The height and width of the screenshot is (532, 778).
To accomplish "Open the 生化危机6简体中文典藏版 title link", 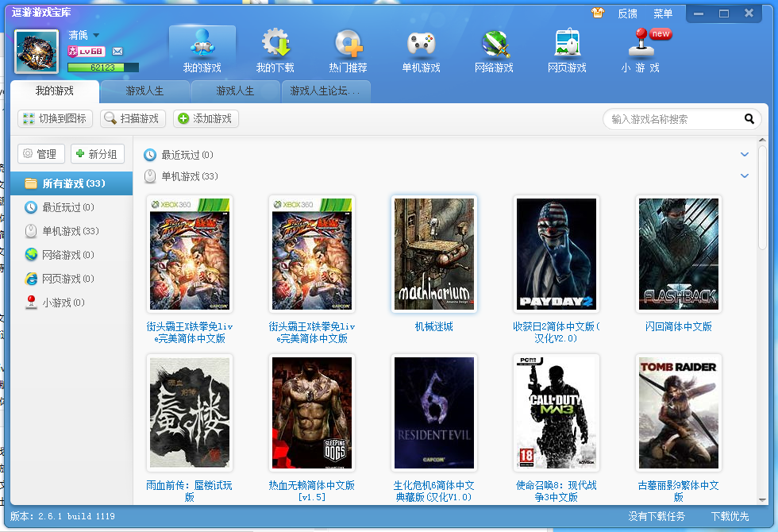I will 434,492.
